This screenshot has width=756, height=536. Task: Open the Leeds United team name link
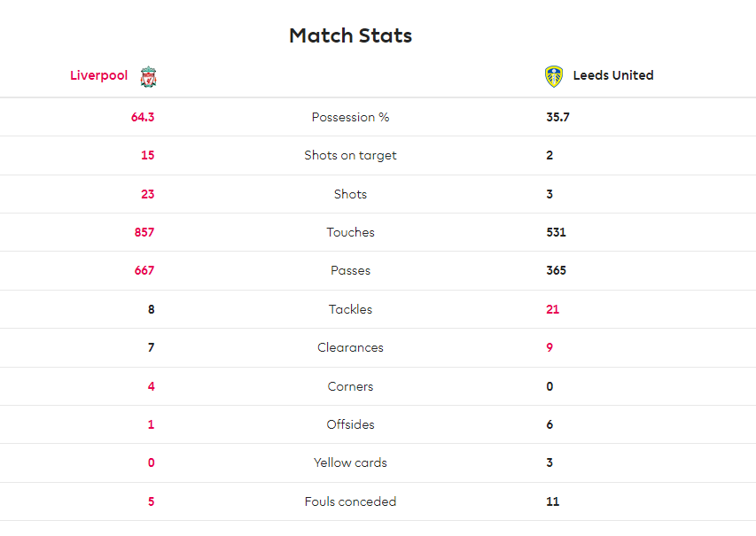pos(613,75)
